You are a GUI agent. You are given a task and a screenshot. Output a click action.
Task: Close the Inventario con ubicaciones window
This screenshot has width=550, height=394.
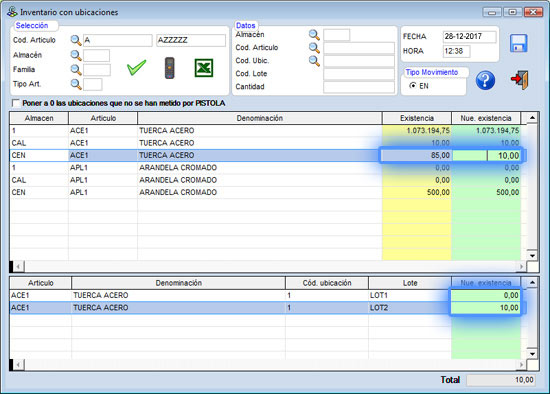click(533, 12)
